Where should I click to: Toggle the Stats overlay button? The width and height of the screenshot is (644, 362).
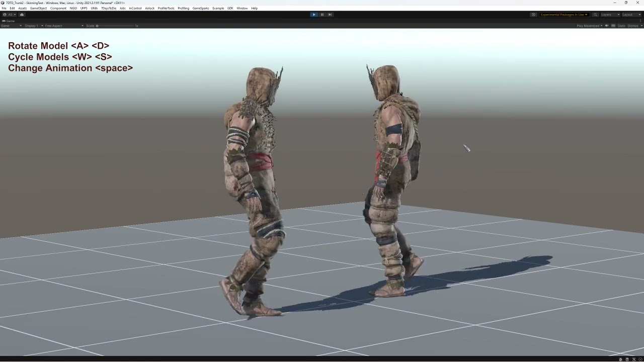coord(621,26)
